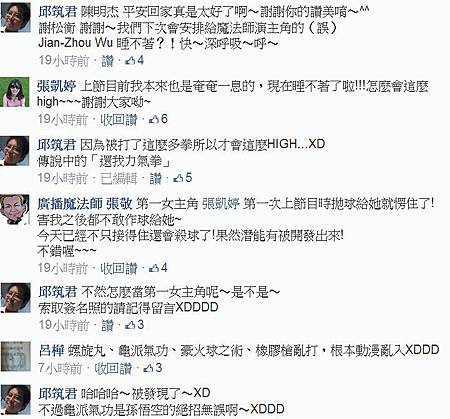Open 張凱婷's profile picture

tap(15, 92)
